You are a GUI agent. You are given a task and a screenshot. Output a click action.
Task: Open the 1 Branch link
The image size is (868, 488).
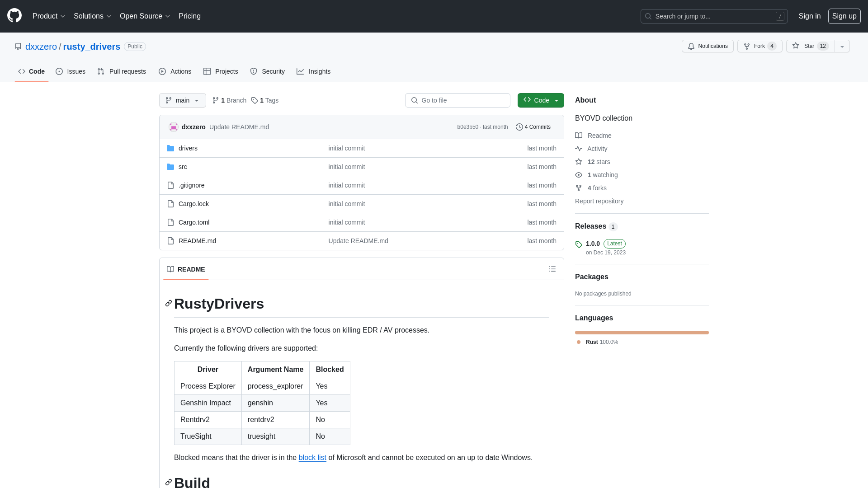229,100
